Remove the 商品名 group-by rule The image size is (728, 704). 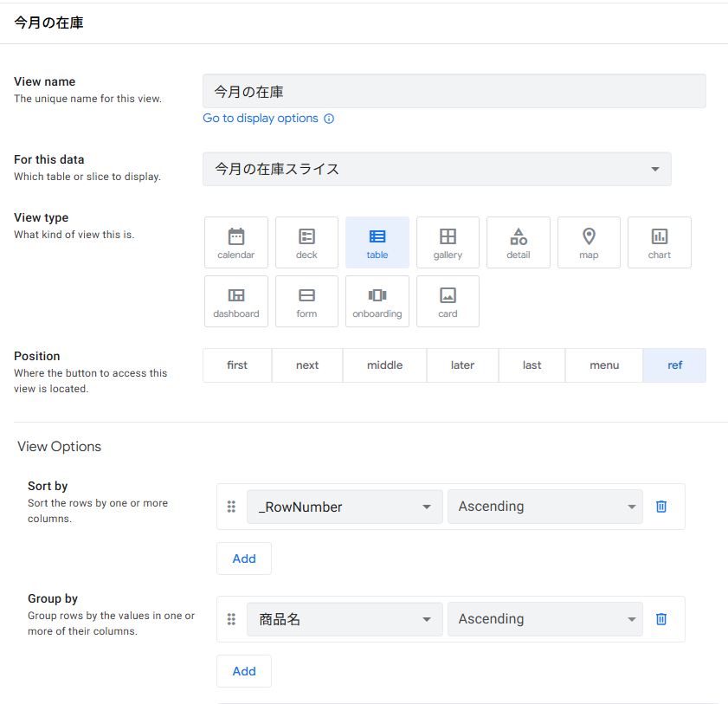[x=661, y=619]
